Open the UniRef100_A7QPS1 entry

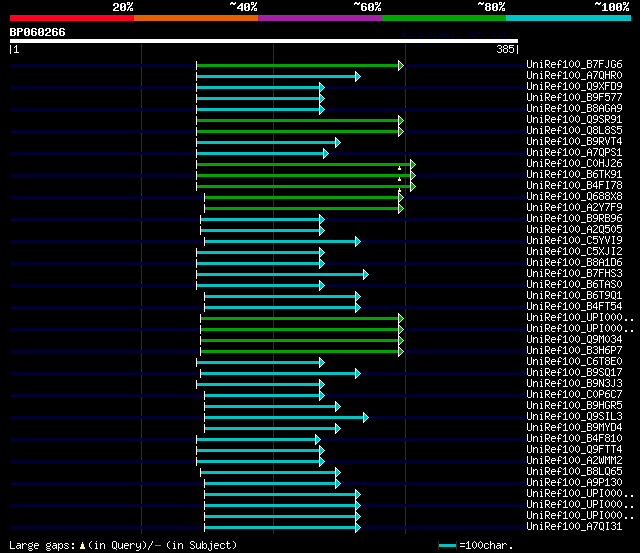(574, 153)
